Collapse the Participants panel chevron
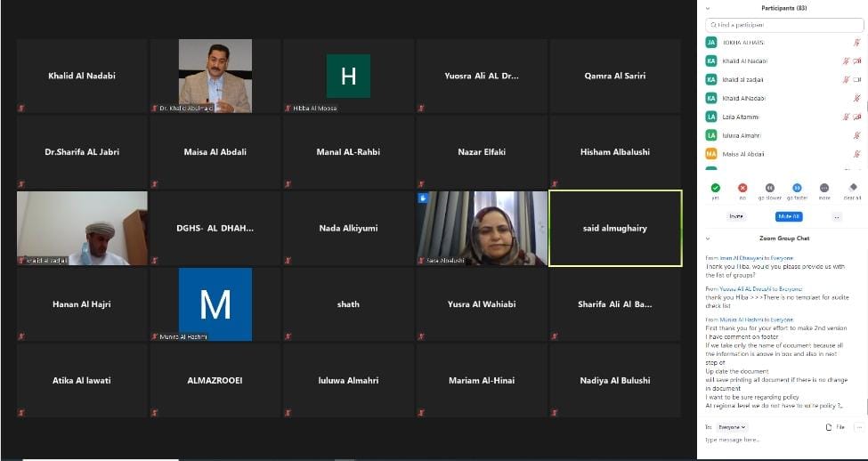Image resolution: width=868 pixels, height=461 pixels. [x=708, y=8]
